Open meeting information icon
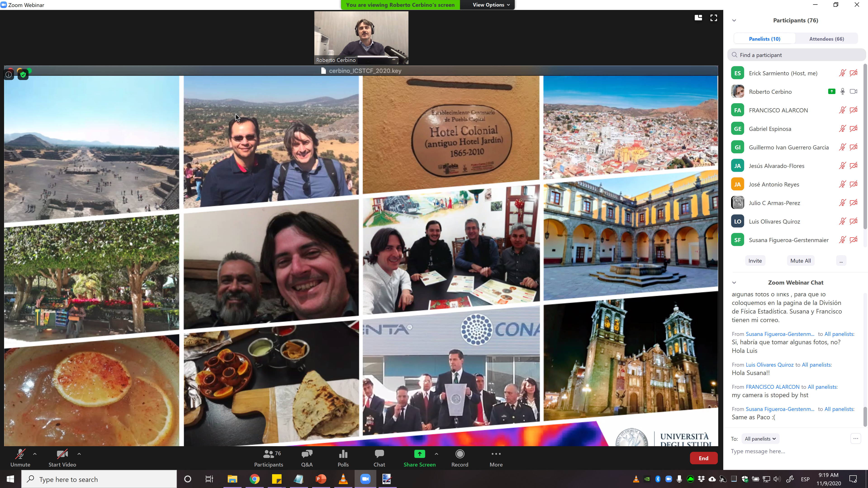This screenshot has height=488, width=868. click(9, 74)
